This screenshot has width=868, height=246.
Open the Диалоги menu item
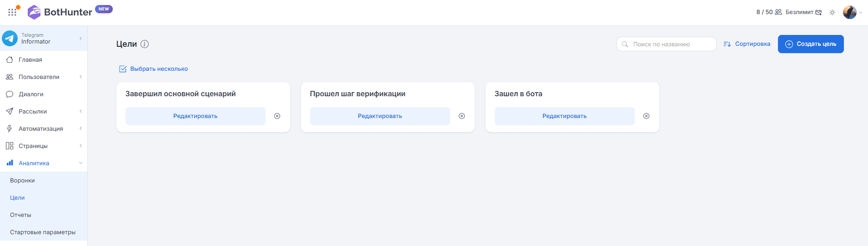click(44, 94)
